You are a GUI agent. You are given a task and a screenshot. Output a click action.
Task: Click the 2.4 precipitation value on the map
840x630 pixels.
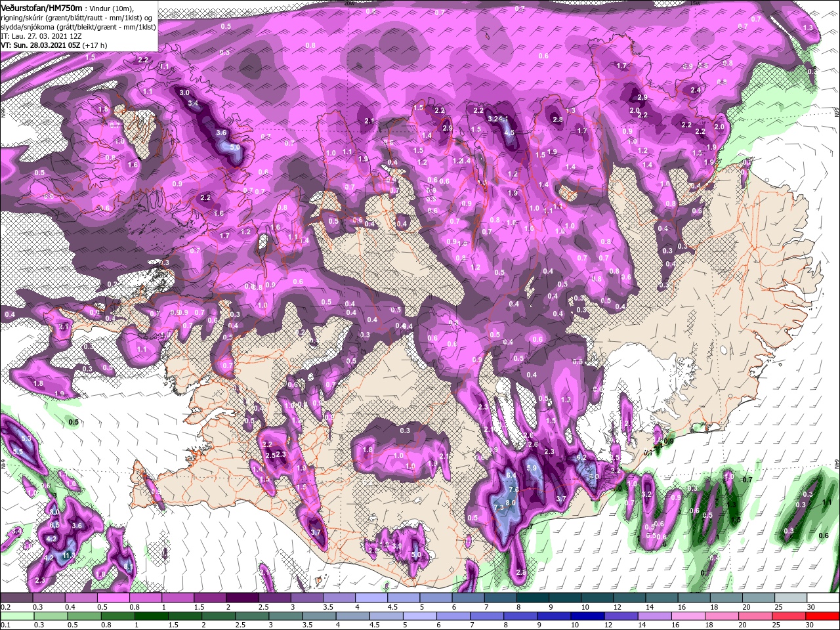(x=696, y=90)
